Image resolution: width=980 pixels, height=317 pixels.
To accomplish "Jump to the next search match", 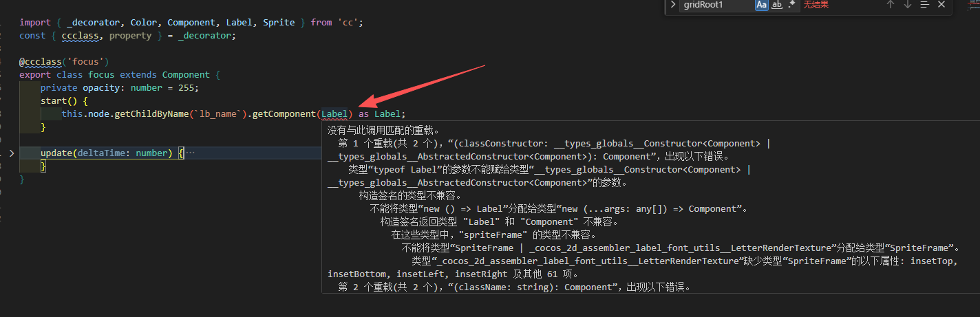I will pos(907,5).
